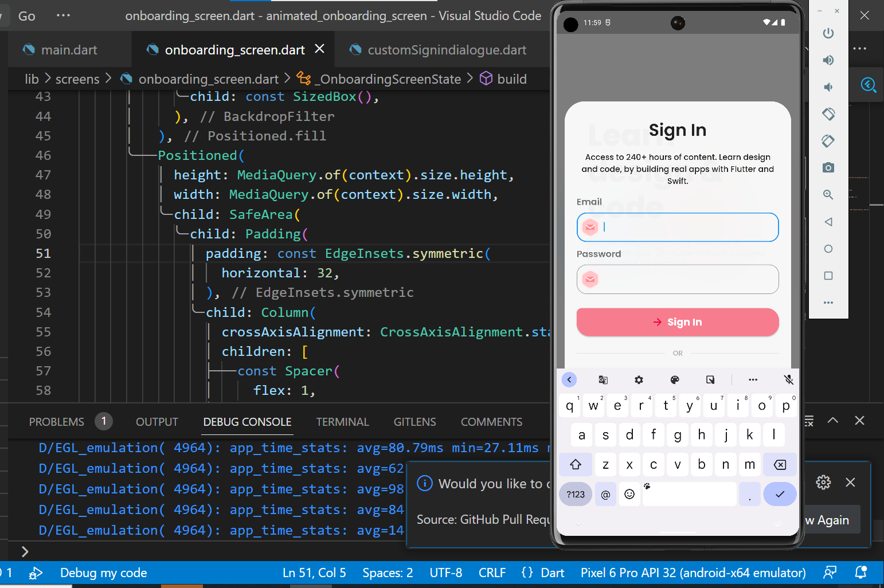Screen dimensions: 884x588
Task: Mute voice input on the Gboard toolbar
Action: pos(789,379)
